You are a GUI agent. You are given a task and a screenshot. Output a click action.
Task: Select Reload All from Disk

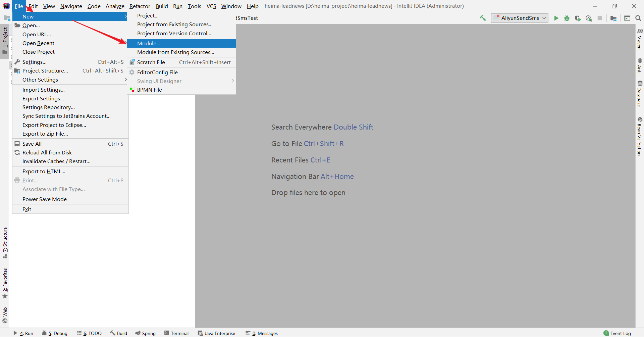[x=70, y=152]
